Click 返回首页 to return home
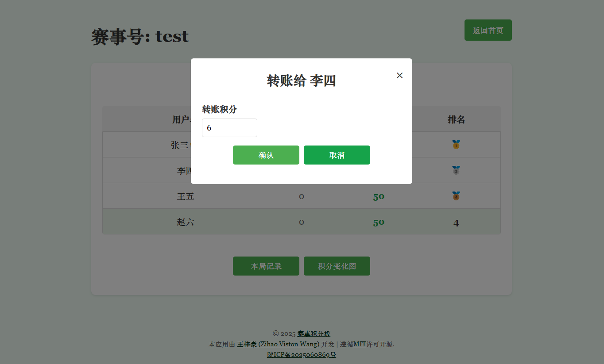 (488, 30)
